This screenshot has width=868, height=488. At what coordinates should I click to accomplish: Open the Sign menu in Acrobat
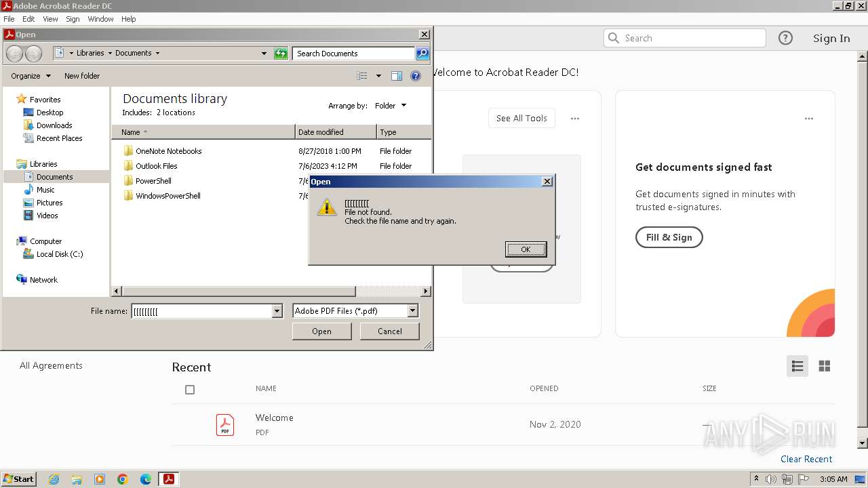coord(73,19)
